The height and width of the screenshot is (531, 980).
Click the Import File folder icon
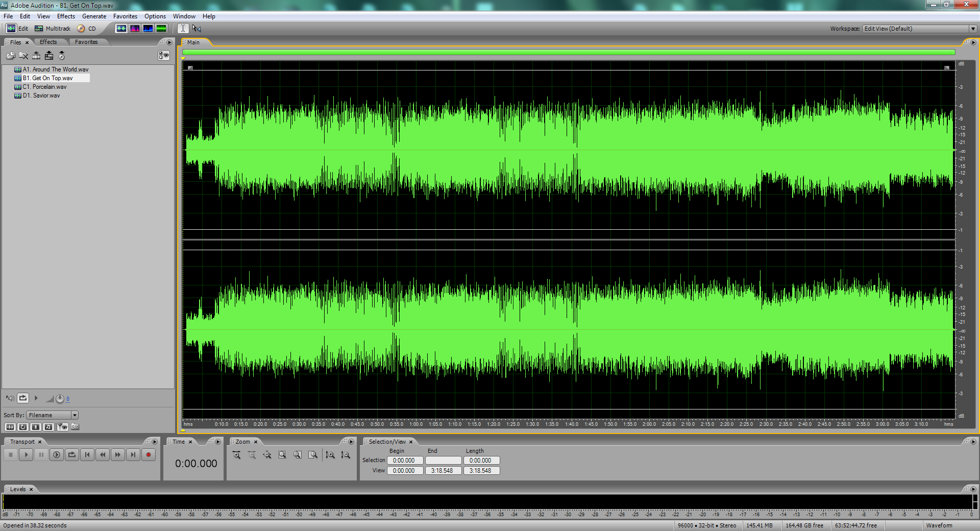[x=10, y=56]
